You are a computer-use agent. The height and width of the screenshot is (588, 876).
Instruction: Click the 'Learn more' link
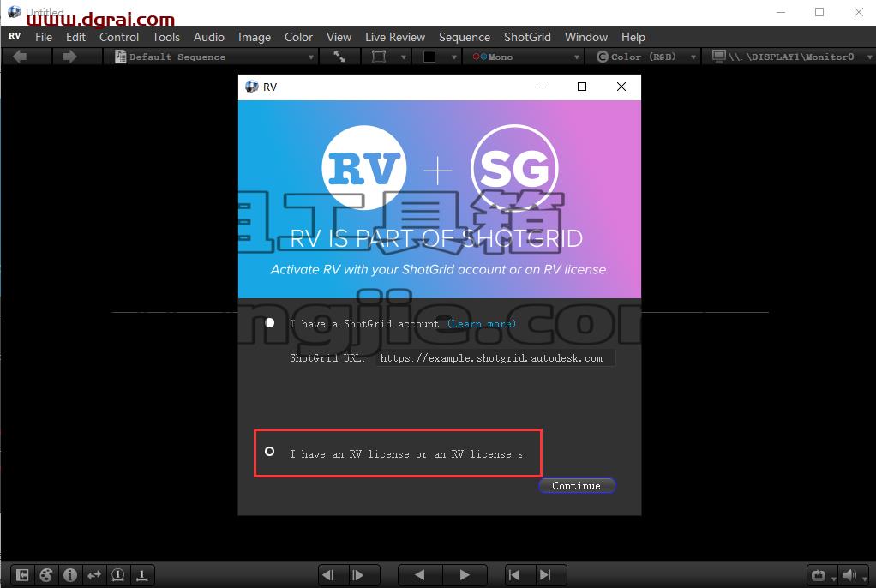click(482, 324)
